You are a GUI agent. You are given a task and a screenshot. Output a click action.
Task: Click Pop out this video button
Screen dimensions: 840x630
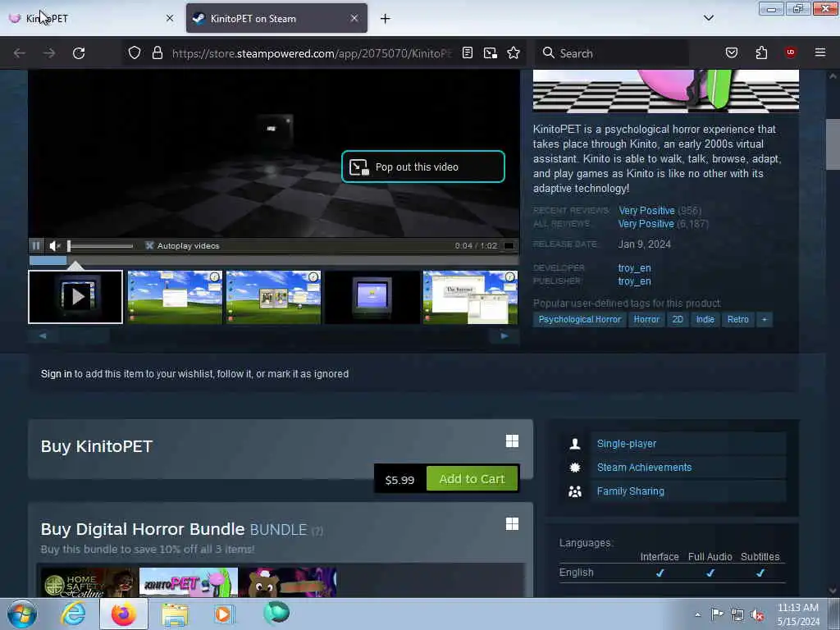point(423,167)
